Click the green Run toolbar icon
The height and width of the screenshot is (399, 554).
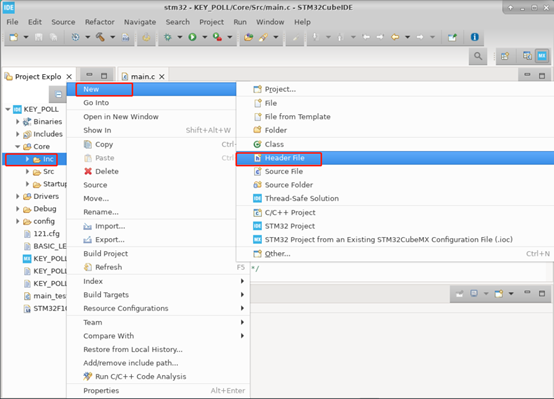tap(193, 37)
